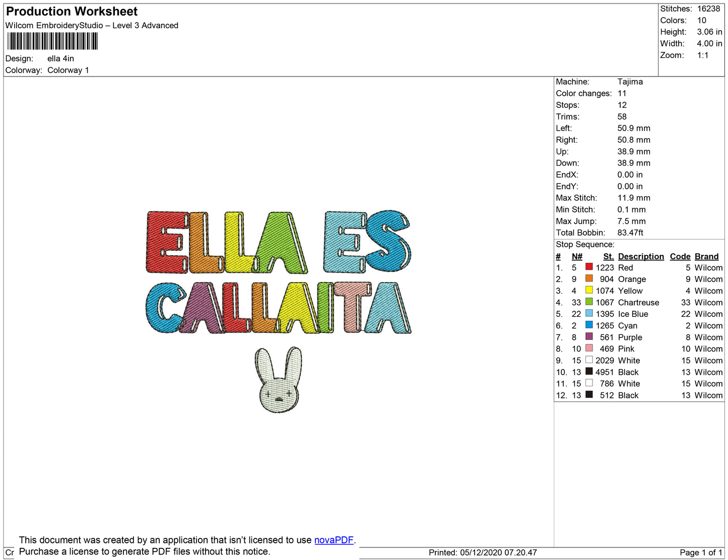Screen dimensions: 728x560
Task: Click the Production Worksheet title
Action: [72, 12]
